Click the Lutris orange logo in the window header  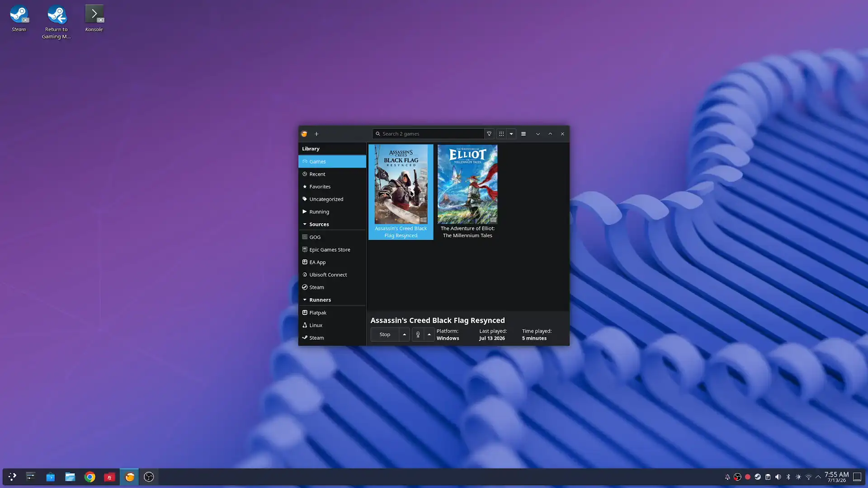pos(304,134)
